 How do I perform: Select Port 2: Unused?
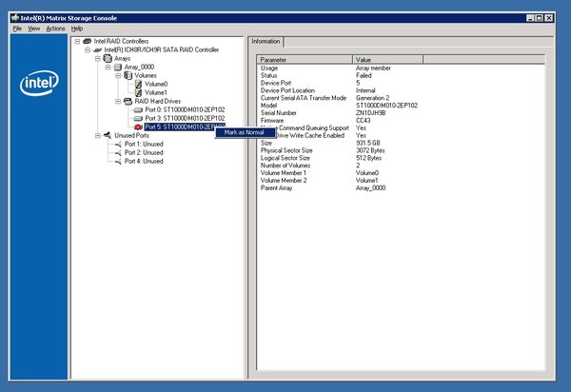(x=144, y=152)
